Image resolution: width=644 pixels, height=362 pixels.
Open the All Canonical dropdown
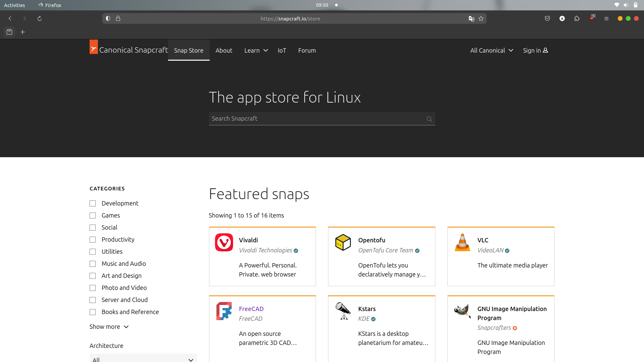492,50
